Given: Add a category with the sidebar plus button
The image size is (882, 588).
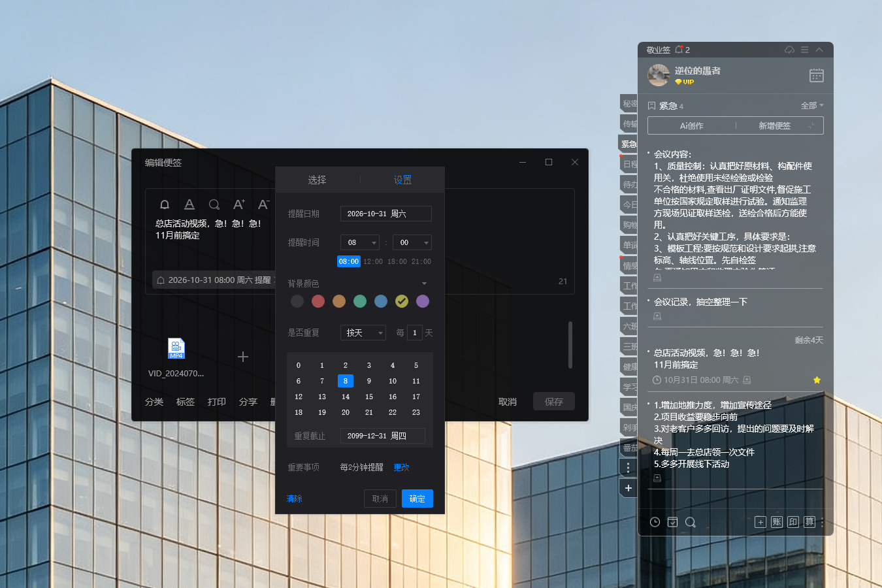Looking at the screenshot, I should 628,488.
